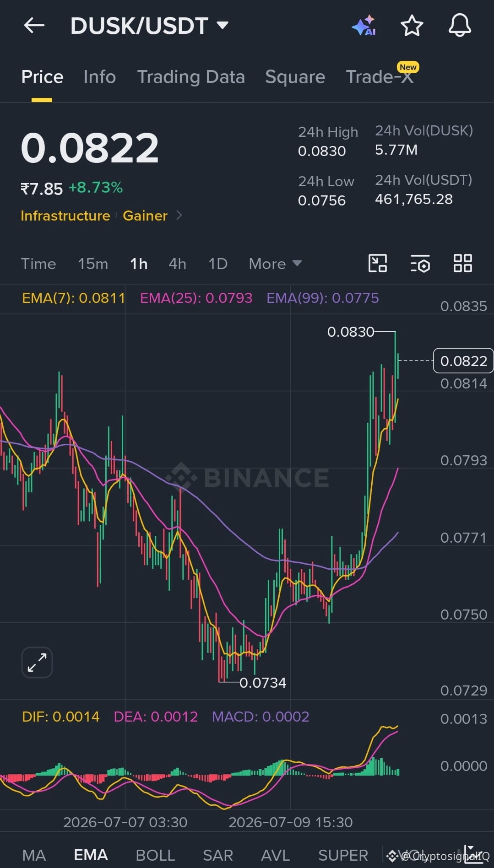Go back using the left arrow
This screenshot has width=494, height=868.
coord(34,26)
